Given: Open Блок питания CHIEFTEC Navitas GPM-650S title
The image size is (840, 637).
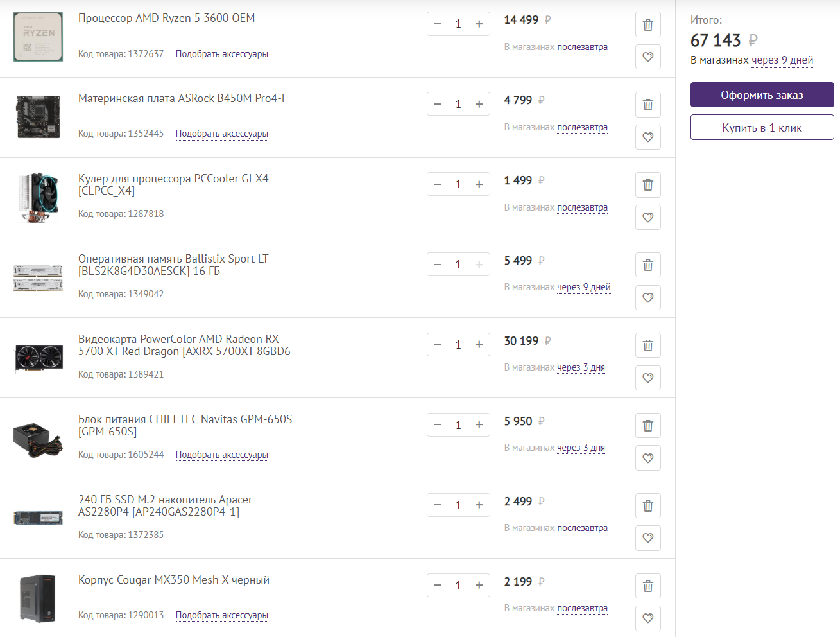Looking at the screenshot, I should click(x=185, y=425).
